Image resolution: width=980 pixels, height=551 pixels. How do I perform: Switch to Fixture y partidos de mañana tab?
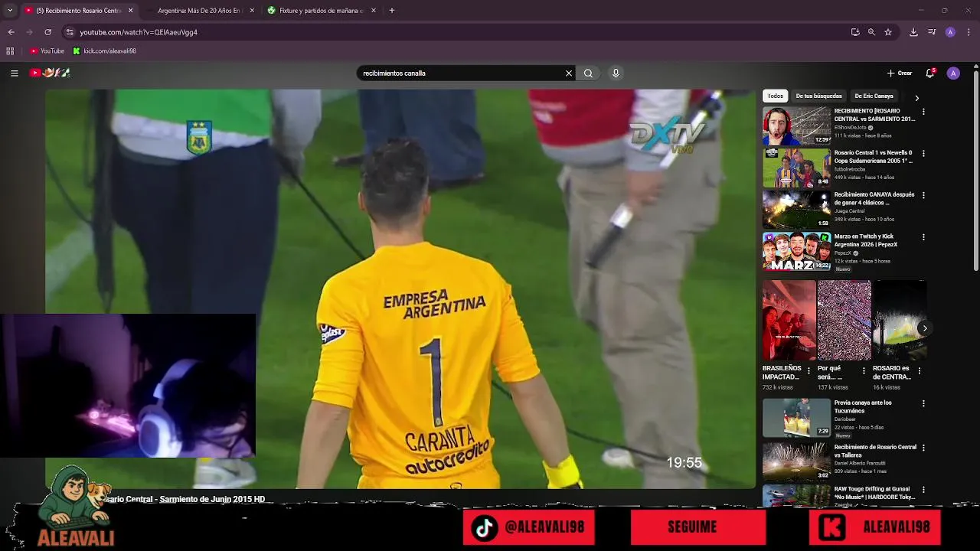point(321,11)
